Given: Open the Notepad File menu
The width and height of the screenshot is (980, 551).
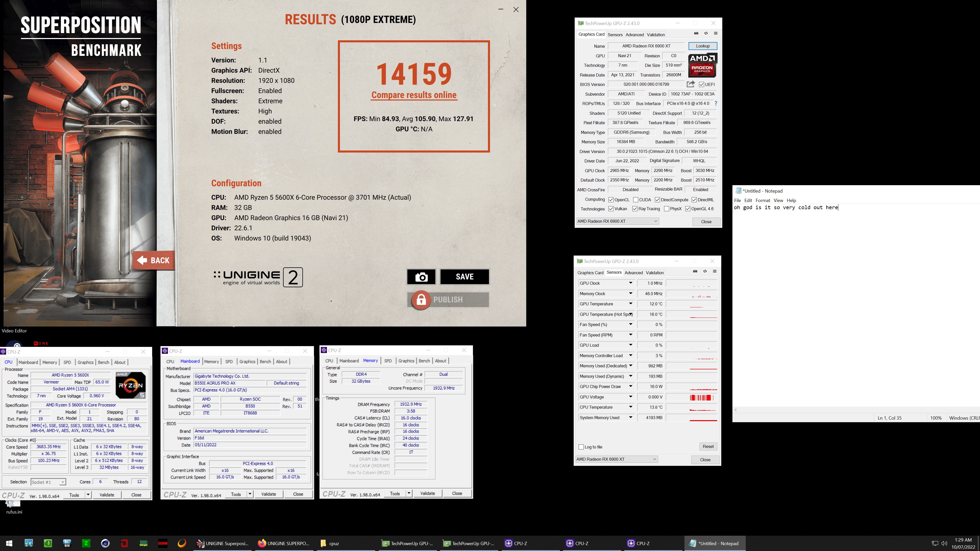Looking at the screenshot, I should (x=737, y=201).
